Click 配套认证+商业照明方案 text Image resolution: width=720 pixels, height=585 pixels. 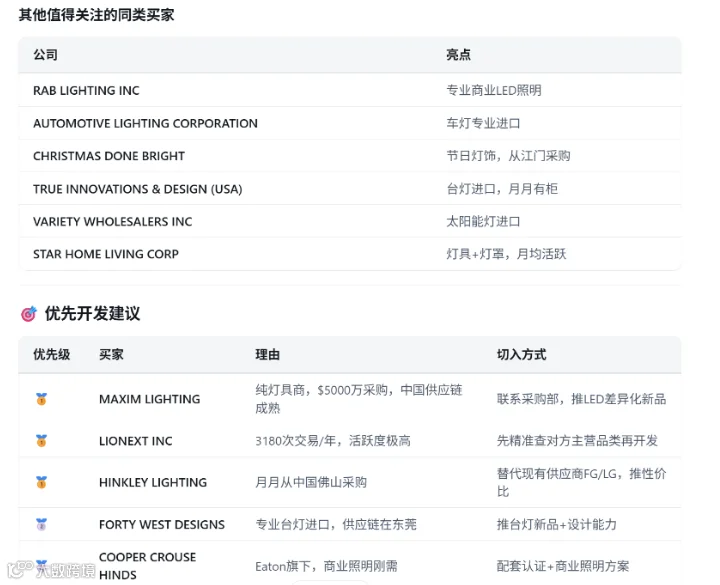[x=562, y=566]
